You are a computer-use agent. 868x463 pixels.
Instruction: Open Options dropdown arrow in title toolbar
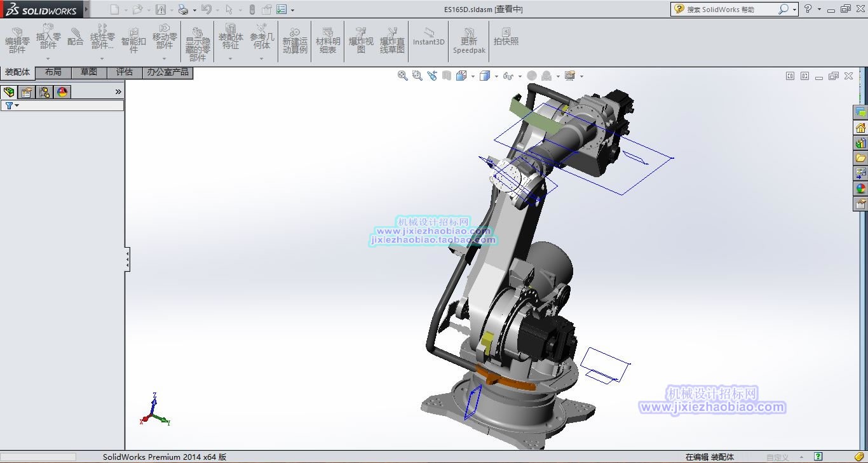click(293, 10)
